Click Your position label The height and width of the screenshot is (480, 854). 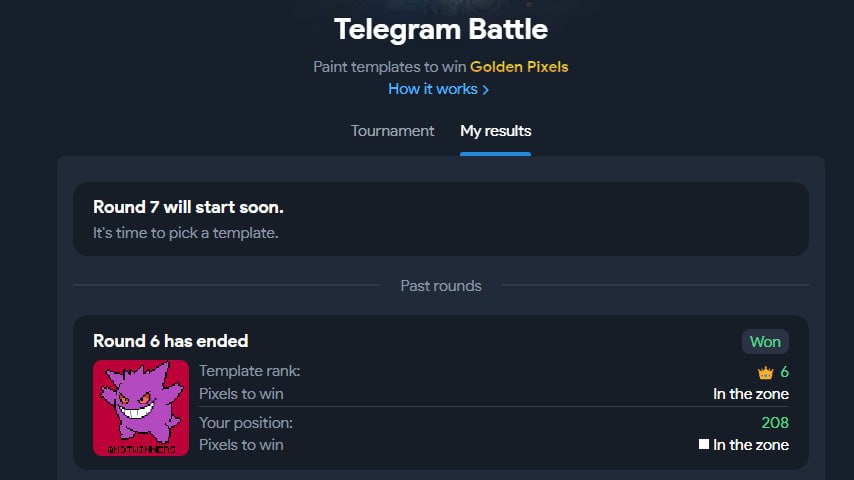click(246, 423)
